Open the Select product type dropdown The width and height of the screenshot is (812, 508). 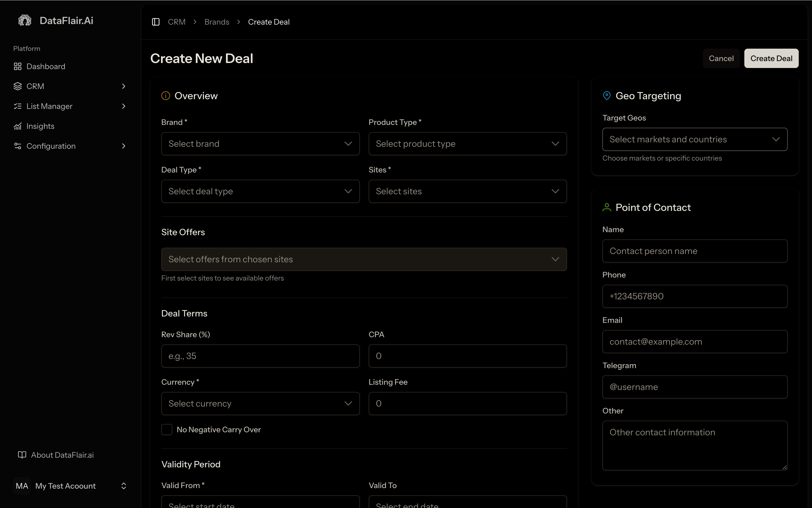pyautogui.click(x=467, y=144)
